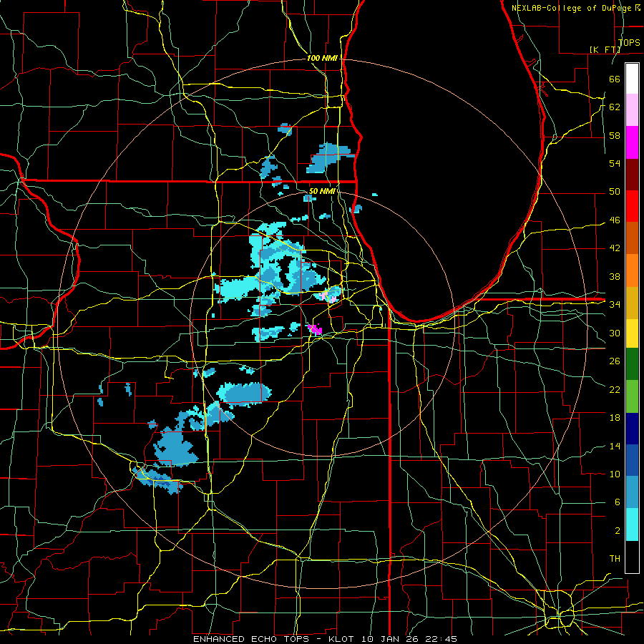Click the 22 legend value
Image resolution: width=644 pixels, height=644 pixels.
point(615,389)
